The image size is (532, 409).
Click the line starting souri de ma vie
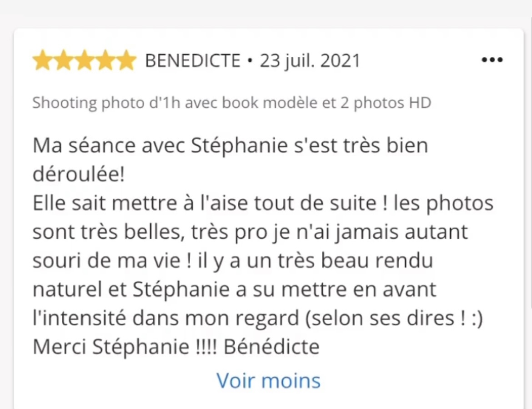pos(233,261)
